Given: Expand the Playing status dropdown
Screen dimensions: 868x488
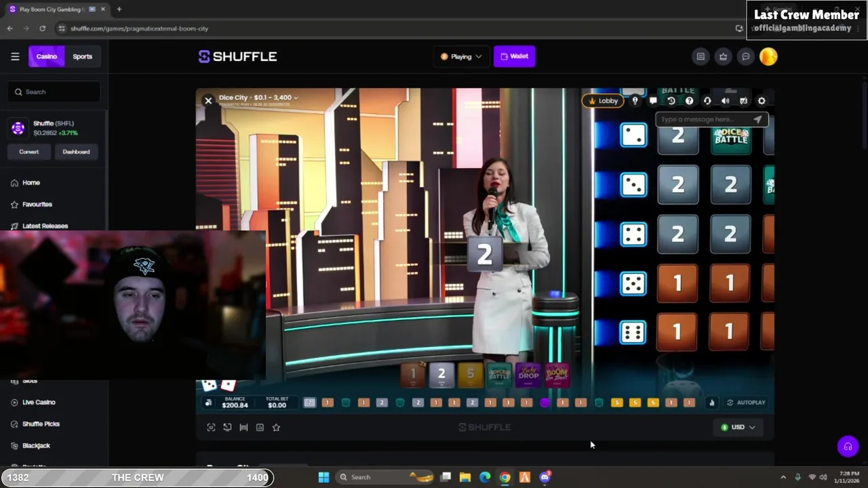Looking at the screenshot, I should (461, 56).
